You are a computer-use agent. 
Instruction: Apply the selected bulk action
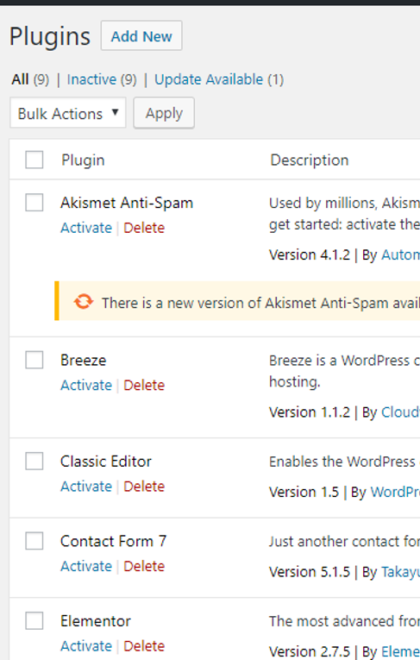coord(164,113)
